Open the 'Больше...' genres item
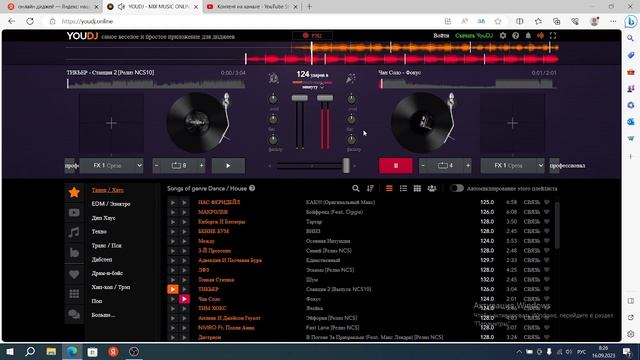Viewport: 640px width, 360px height. pos(103,315)
